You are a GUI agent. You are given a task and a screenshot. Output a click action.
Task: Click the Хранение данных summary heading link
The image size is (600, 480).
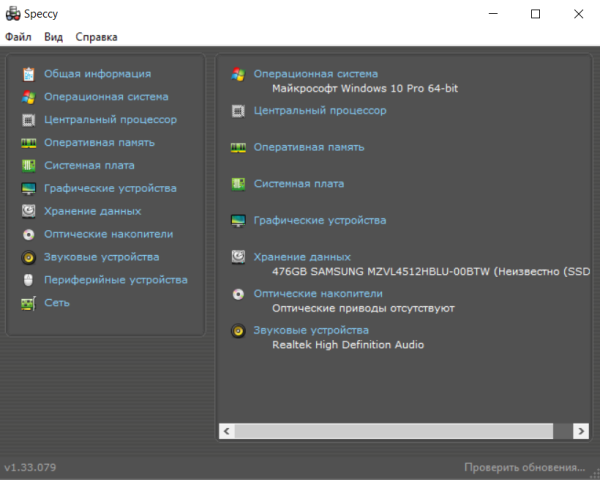(x=302, y=257)
